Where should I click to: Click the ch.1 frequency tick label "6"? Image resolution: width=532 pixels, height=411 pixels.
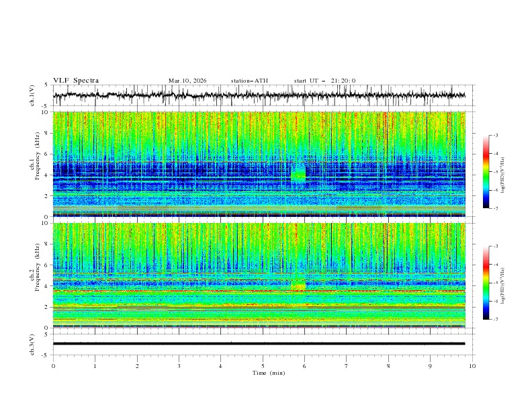46,154
